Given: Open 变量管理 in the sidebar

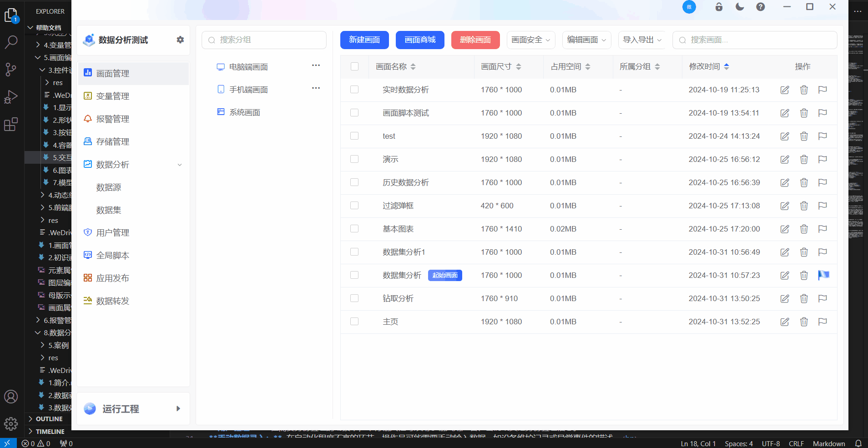Looking at the screenshot, I should pos(113,96).
